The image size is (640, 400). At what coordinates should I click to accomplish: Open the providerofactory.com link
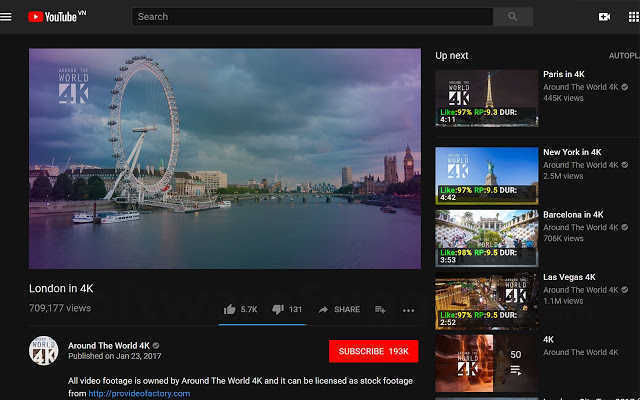(x=139, y=393)
